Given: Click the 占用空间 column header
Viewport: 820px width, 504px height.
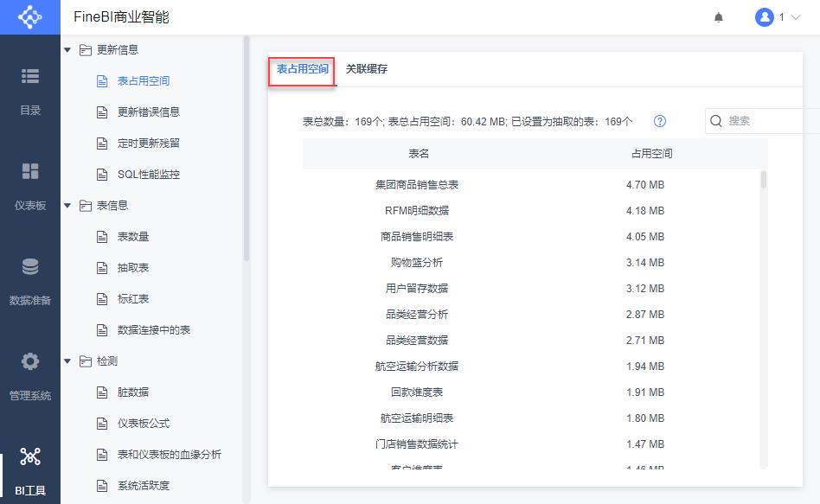Looking at the screenshot, I should point(651,154).
